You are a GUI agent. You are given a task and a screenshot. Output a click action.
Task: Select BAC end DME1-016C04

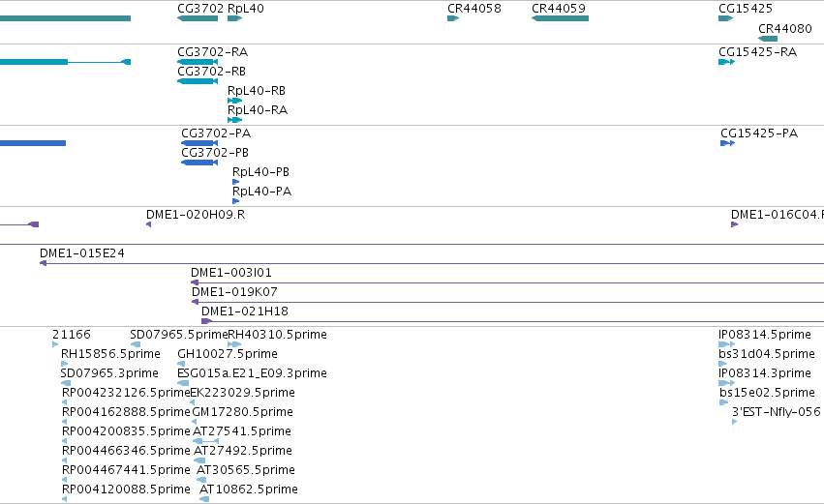pos(735,224)
